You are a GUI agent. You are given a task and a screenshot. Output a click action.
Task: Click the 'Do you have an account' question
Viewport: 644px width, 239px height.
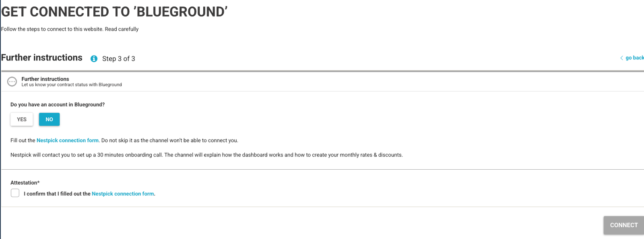(58, 105)
